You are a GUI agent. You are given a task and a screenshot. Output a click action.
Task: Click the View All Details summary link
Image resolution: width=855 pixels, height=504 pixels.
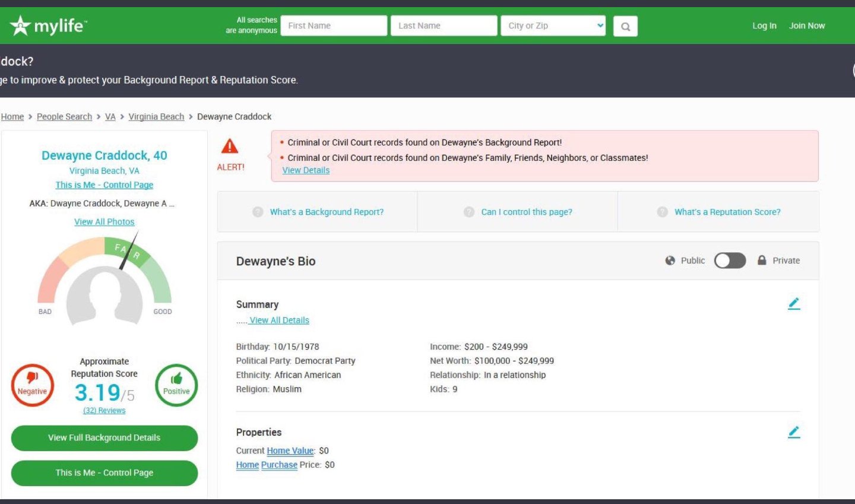279,321
